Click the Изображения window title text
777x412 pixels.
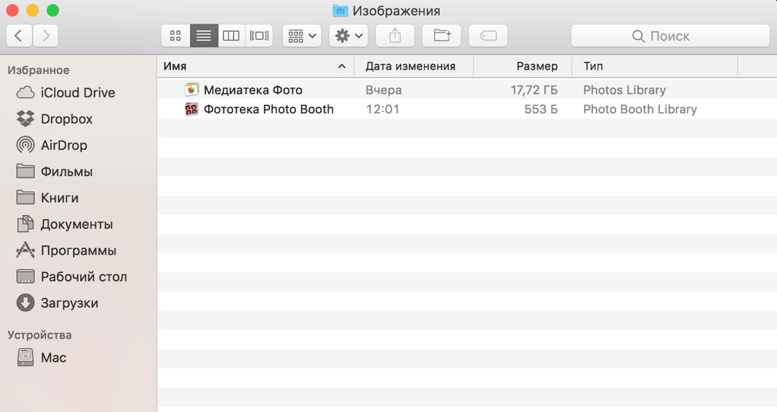[x=396, y=11]
